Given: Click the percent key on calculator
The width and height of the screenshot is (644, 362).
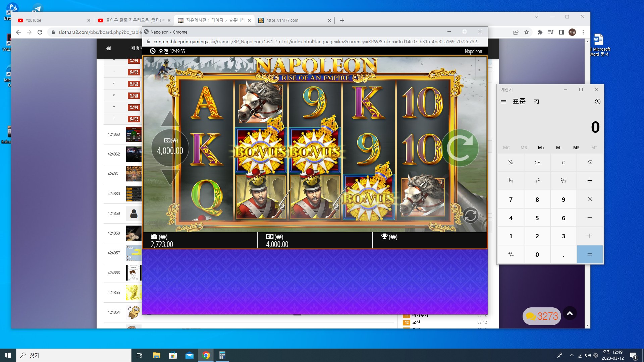Looking at the screenshot, I should point(511,162).
